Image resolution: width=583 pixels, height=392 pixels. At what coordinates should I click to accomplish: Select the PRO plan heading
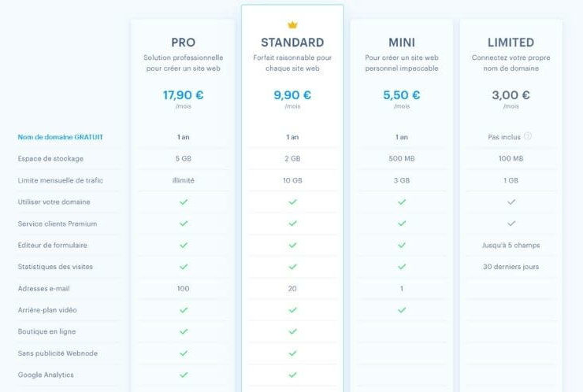pyautogui.click(x=184, y=43)
